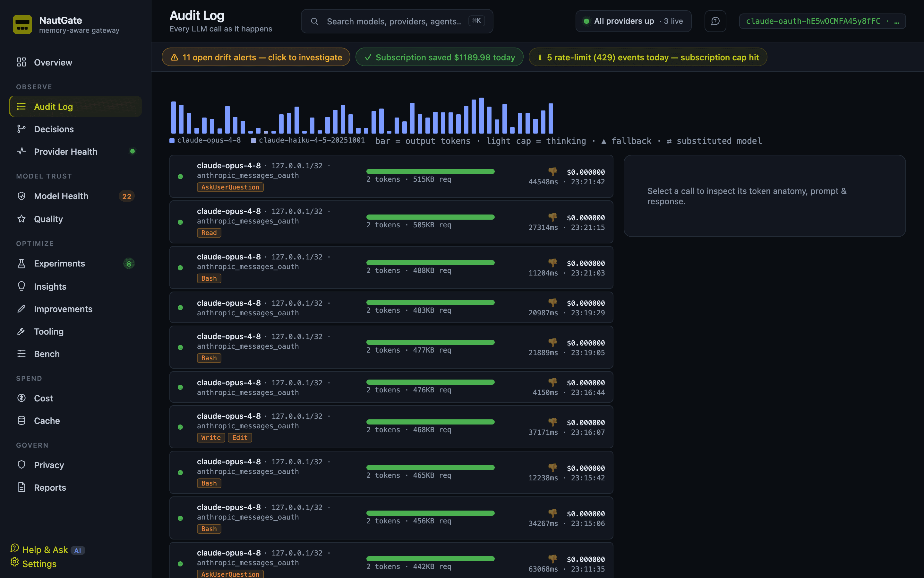Open Help & Ask AI
924x578 pixels.
click(x=48, y=550)
